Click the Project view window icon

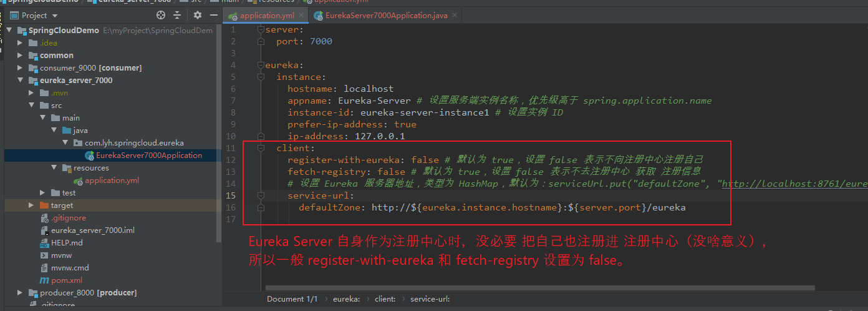(x=13, y=15)
